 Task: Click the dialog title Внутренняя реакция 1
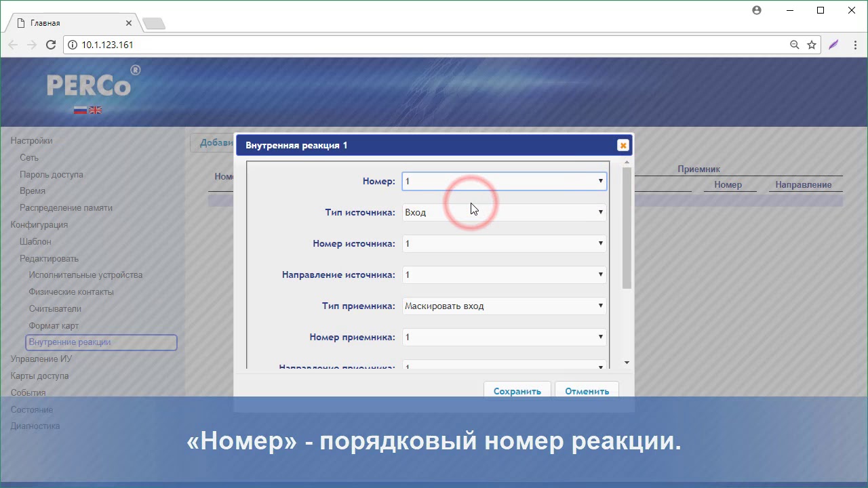coord(296,145)
